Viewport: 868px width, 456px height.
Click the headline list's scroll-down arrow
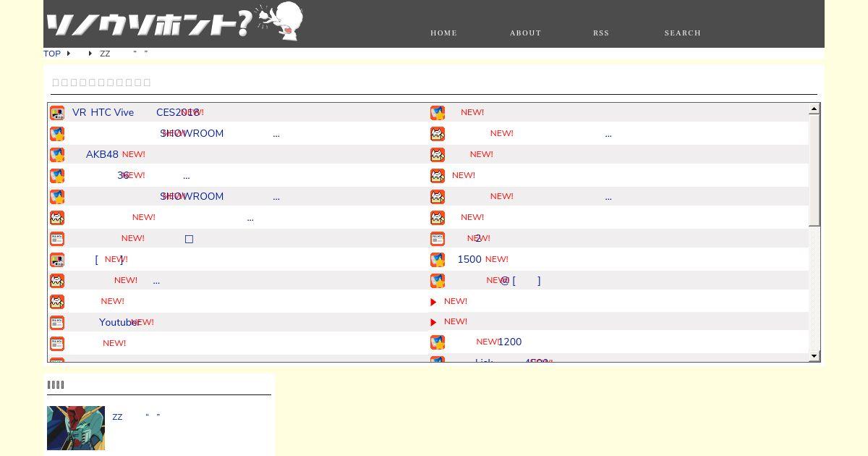click(x=814, y=355)
